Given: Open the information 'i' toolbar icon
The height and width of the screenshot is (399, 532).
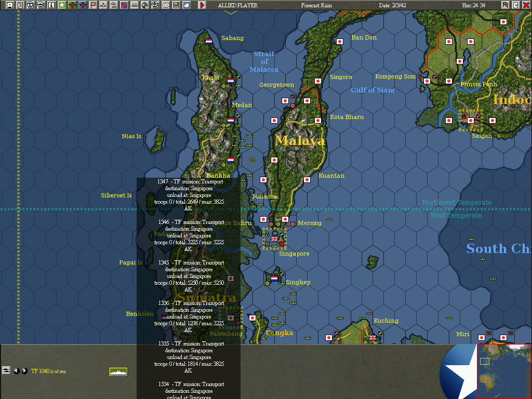Looking at the screenshot, I should tap(51, 5).
